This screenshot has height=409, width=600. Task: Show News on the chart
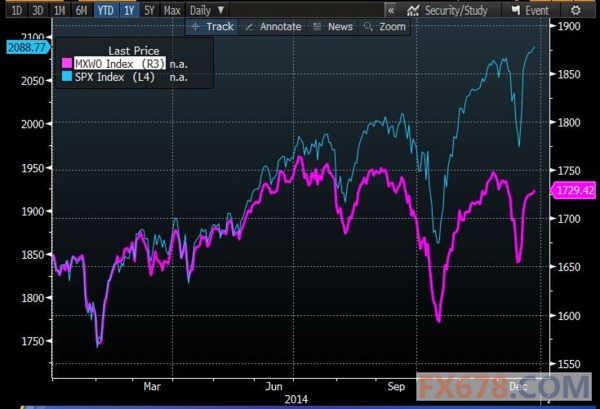(x=333, y=26)
